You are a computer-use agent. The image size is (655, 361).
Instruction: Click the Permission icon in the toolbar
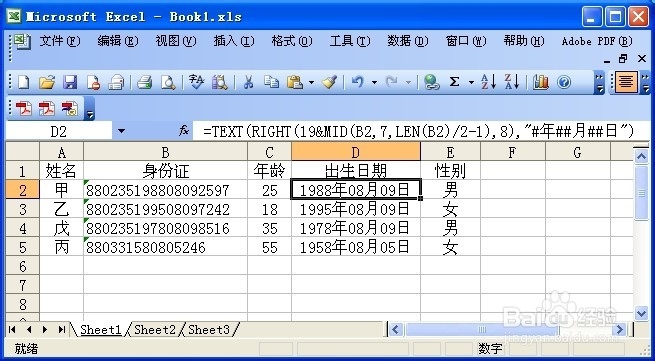[x=93, y=82]
